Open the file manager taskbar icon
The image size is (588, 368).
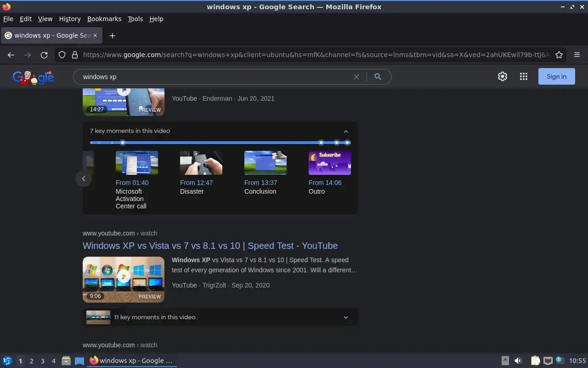pos(66,361)
